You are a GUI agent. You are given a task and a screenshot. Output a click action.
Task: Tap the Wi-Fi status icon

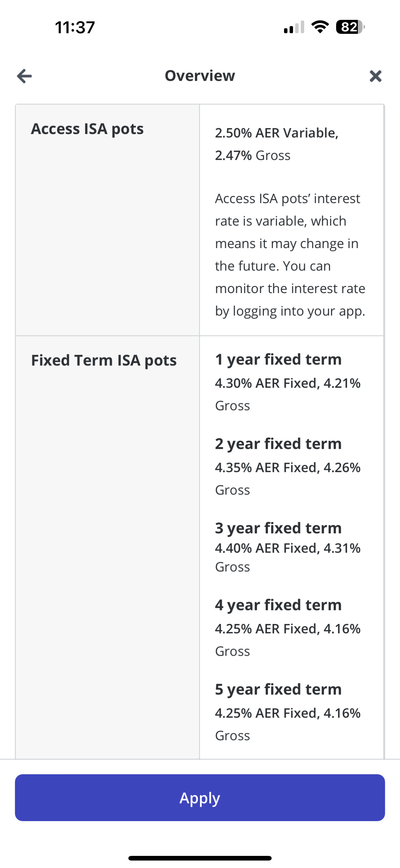320,27
